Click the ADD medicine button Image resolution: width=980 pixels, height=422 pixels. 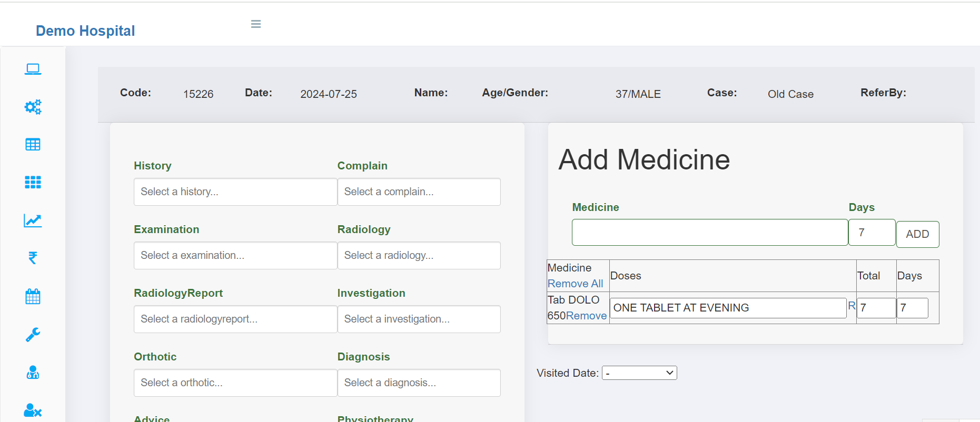[x=917, y=234]
